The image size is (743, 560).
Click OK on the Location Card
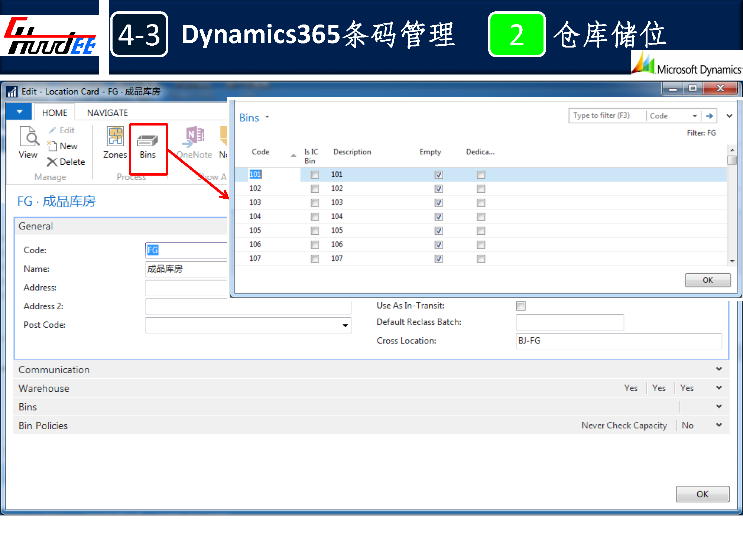[x=702, y=494]
